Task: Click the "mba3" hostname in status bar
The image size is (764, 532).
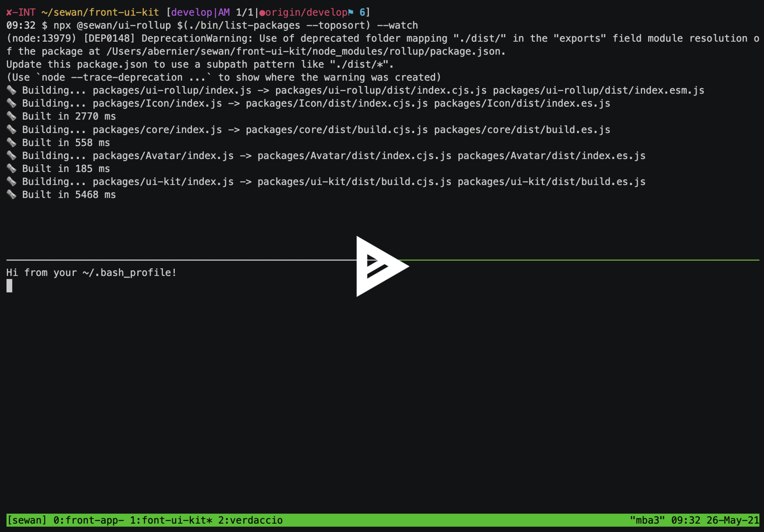Action: pos(647,520)
